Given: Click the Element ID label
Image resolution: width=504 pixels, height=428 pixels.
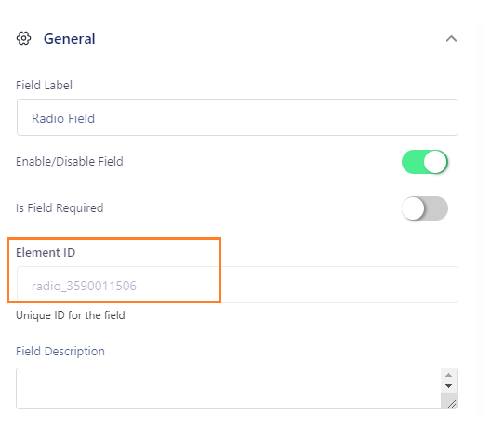Looking at the screenshot, I should point(46,253).
